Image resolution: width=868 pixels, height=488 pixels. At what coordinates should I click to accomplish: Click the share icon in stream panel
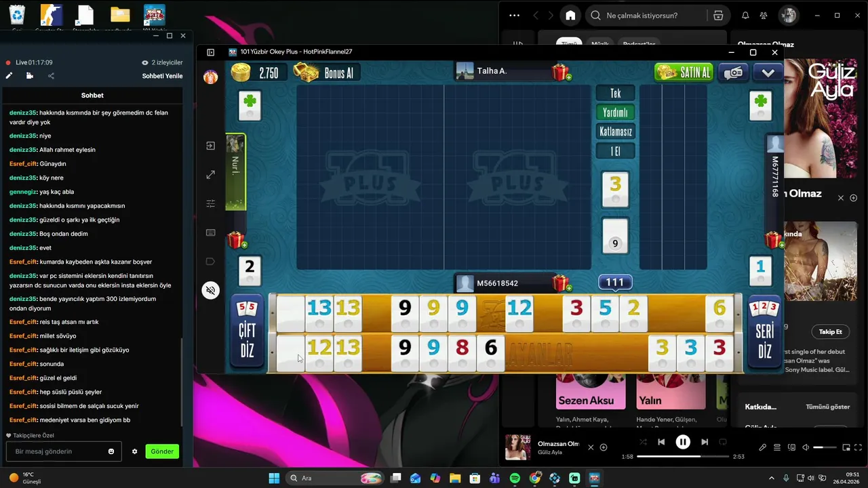(x=51, y=76)
